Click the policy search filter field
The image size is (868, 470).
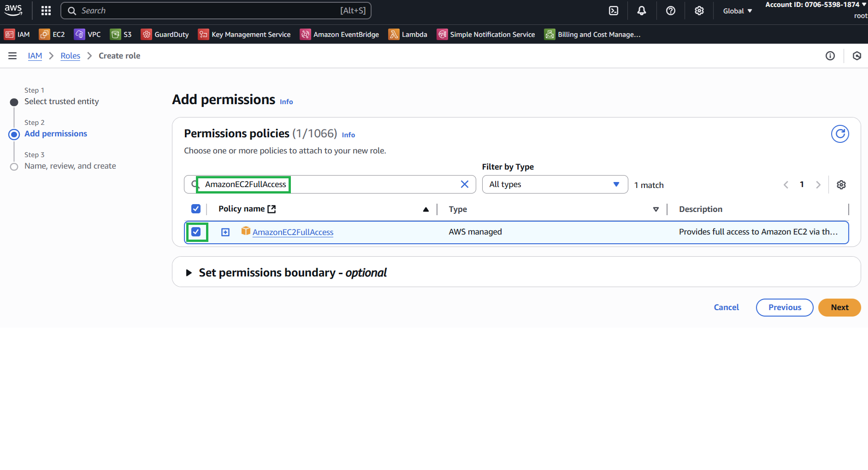(330, 184)
